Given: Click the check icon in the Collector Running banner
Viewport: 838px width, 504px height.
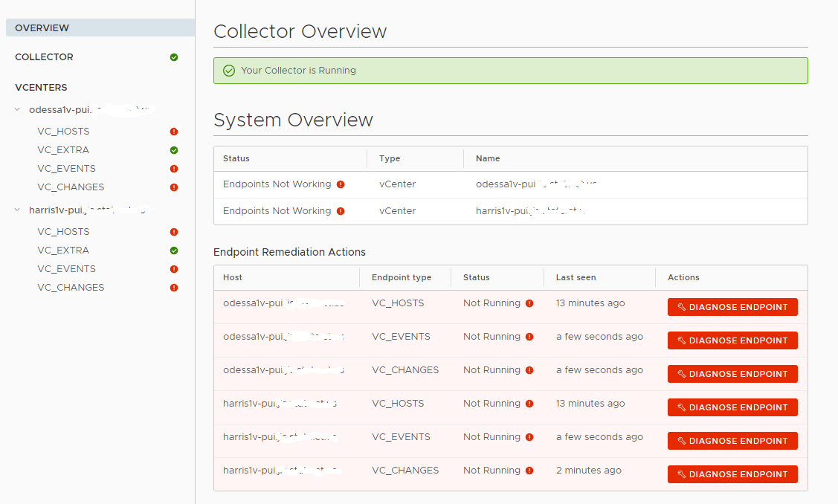Looking at the screenshot, I should pos(228,70).
